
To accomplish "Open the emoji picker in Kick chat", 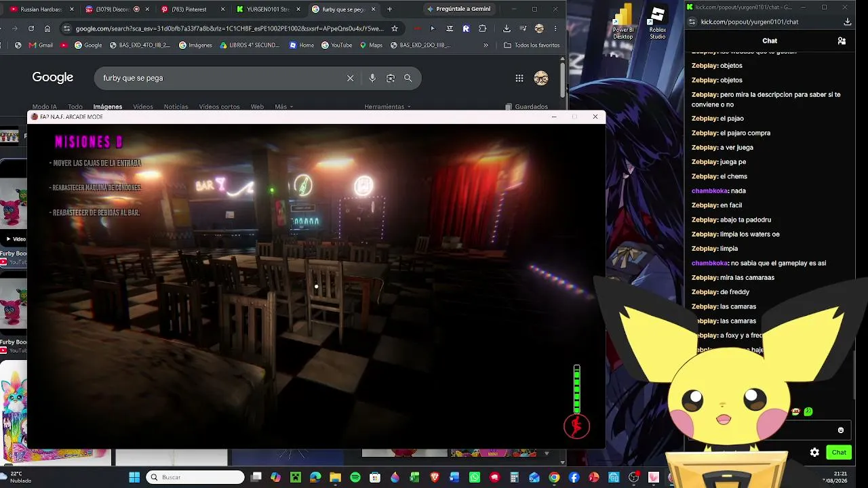I will pos(841,430).
